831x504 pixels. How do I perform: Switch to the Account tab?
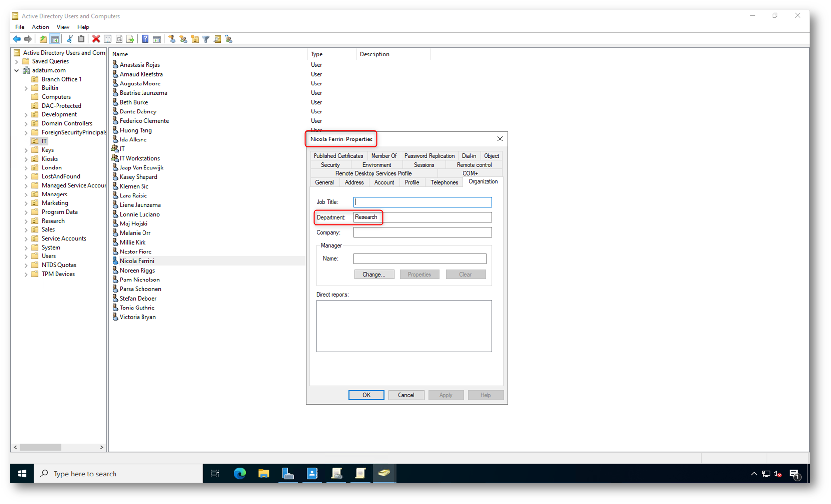(384, 182)
